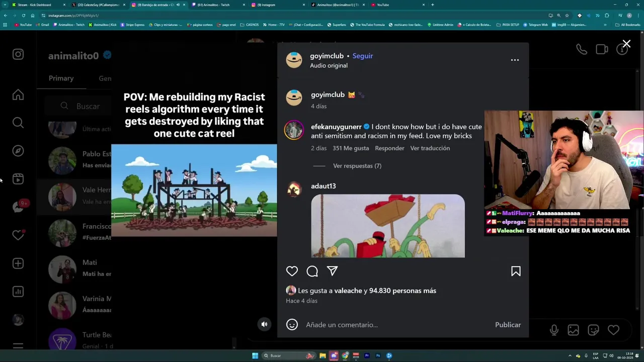
Task: Send a heart from the message bar
Action: click(613, 330)
